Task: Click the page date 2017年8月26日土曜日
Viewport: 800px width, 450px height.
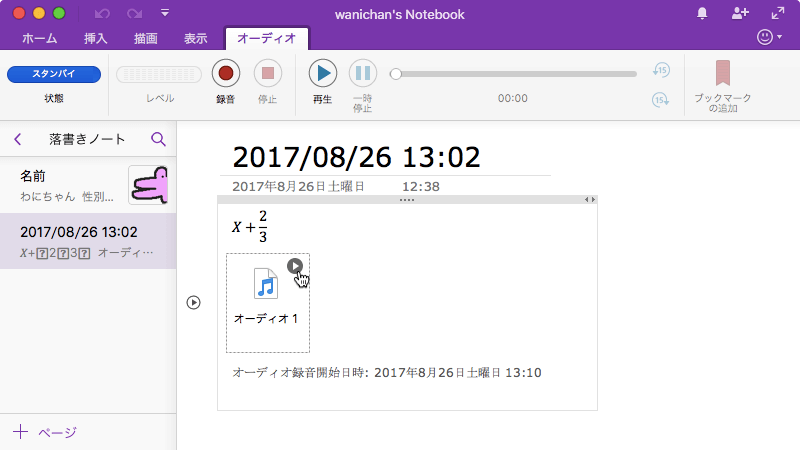Action: pos(298,187)
